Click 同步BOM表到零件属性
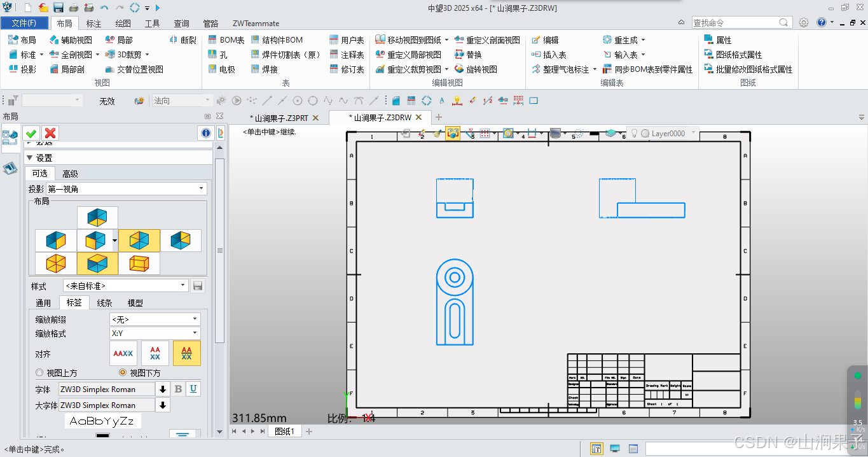 pyautogui.click(x=647, y=69)
